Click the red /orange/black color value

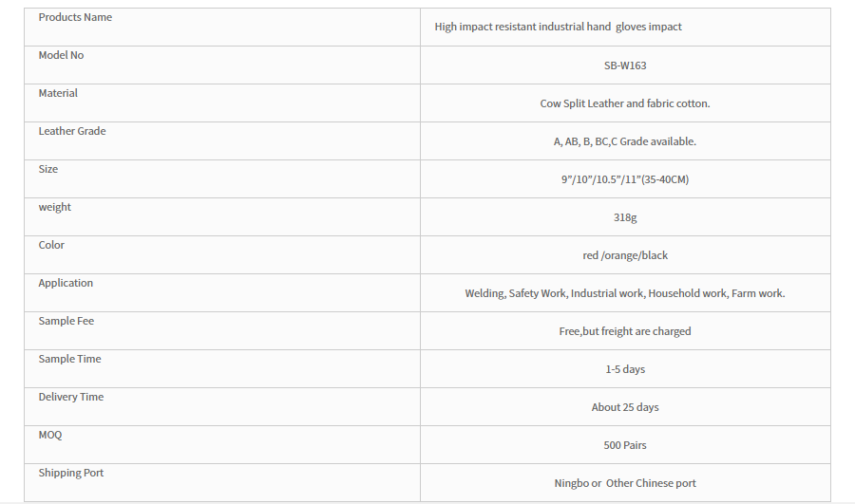point(625,255)
